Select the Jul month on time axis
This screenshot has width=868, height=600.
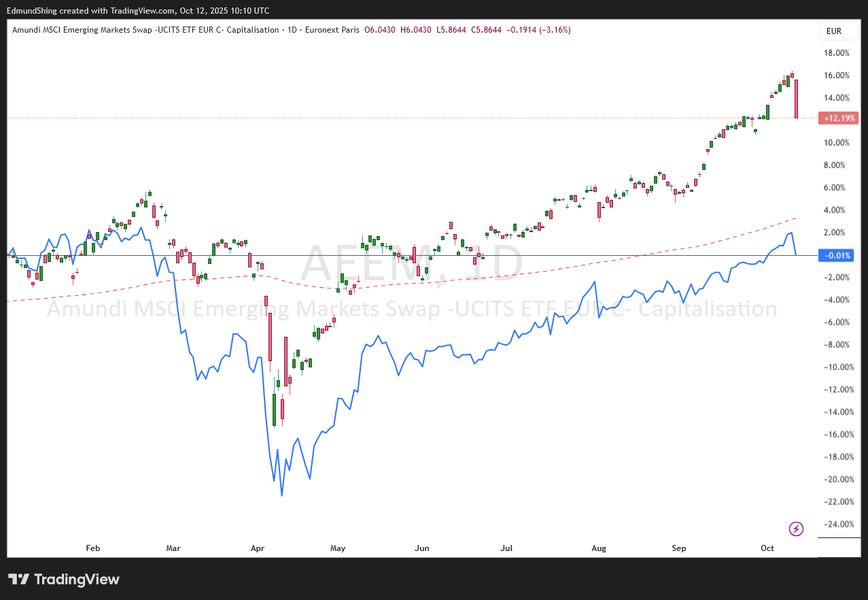click(506, 548)
